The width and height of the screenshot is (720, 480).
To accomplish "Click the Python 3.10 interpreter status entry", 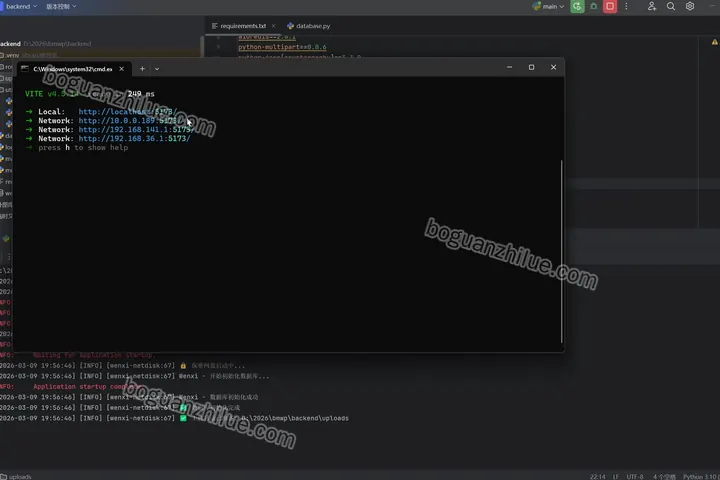I will [x=701, y=476].
